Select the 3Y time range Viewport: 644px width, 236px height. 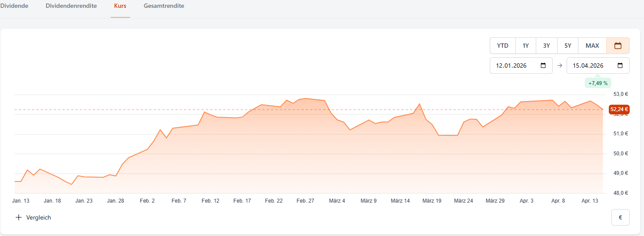click(547, 46)
